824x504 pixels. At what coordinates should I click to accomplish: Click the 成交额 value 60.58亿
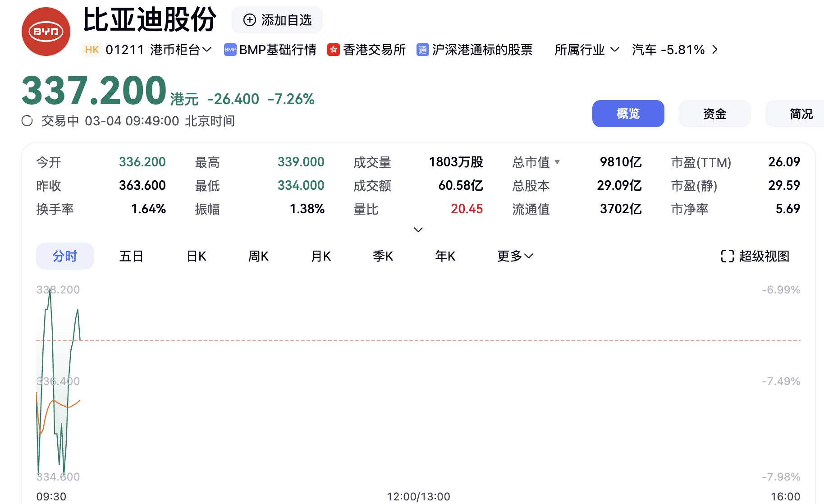coord(461,185)
